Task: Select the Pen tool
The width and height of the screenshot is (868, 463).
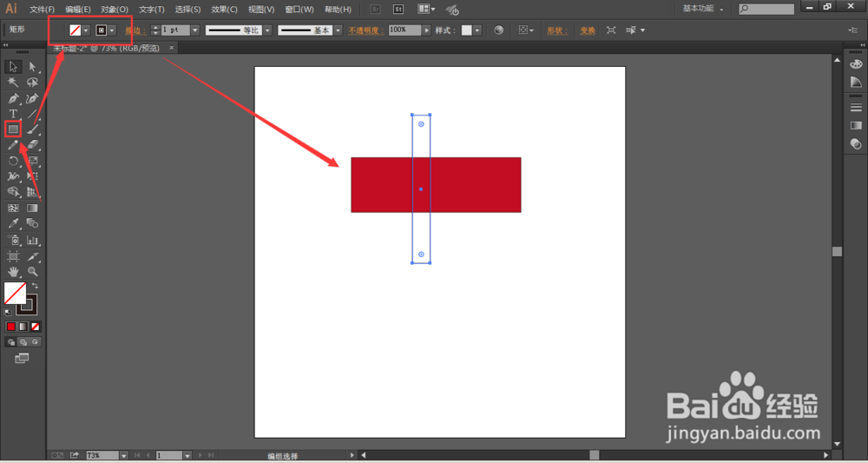Action: (x=13, y=98)
